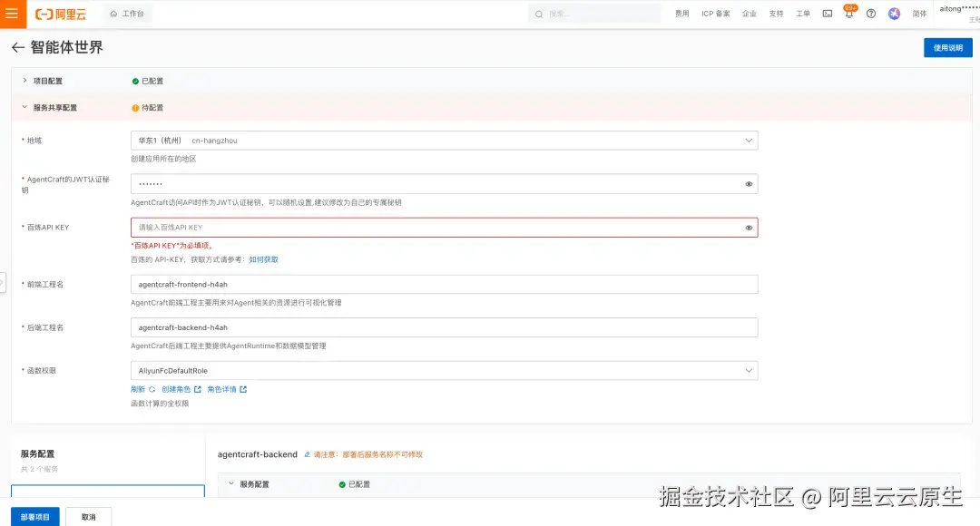Open the help question mark icon
The height and width of the screenshot is (526, 980).
coord(870,14)
